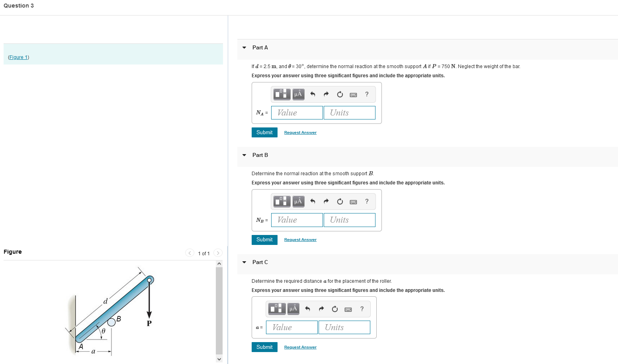This screenshot has height=364, width=618.
Task: Click the previous figure arrow
Action: click(x=190, y=253)
